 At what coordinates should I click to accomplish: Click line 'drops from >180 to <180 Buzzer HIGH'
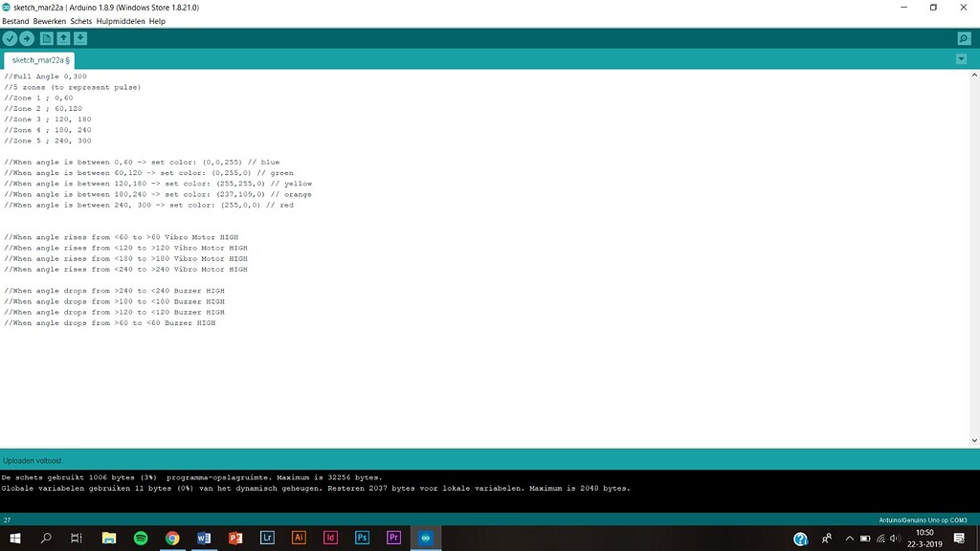(115, 301)
